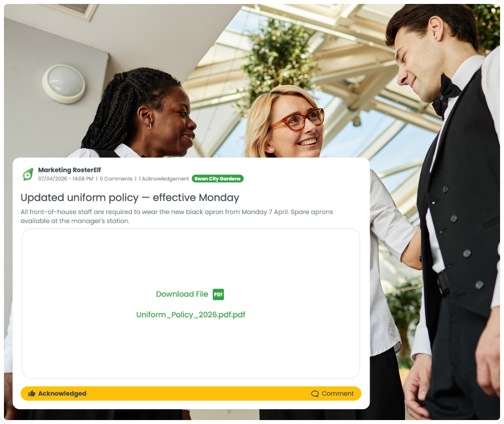Viewport: 504px width, 424px height.
Task: Toggle the Acknowledged button label
Action: click(62, 393)
